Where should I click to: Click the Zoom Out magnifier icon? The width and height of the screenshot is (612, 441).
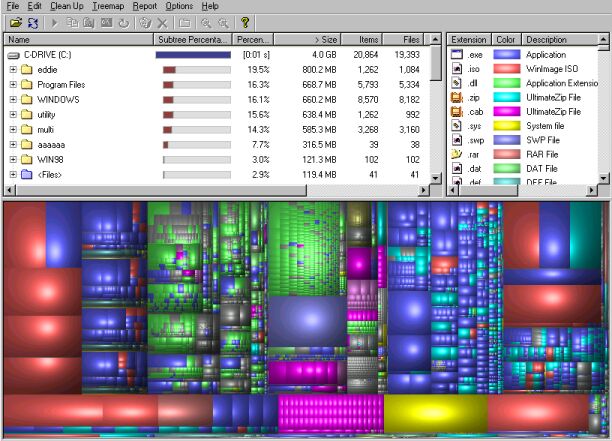point(223,23)
